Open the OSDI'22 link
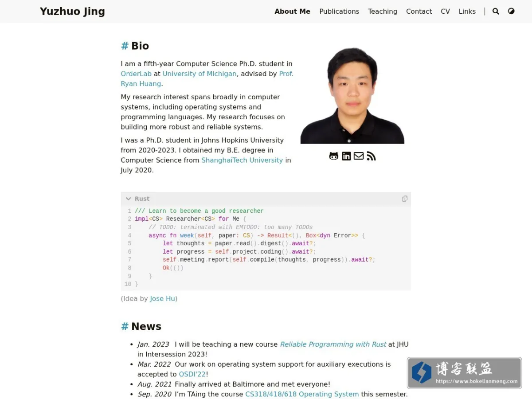 (x=192, y=374)
